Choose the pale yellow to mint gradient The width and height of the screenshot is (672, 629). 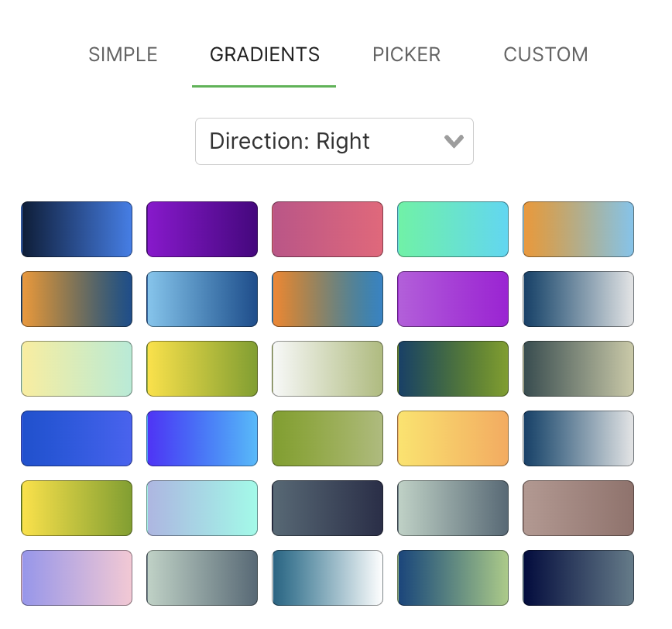[77, 369]
